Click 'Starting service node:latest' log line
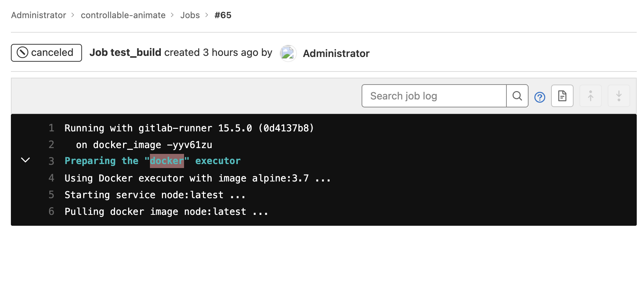 tap(155, 195)
